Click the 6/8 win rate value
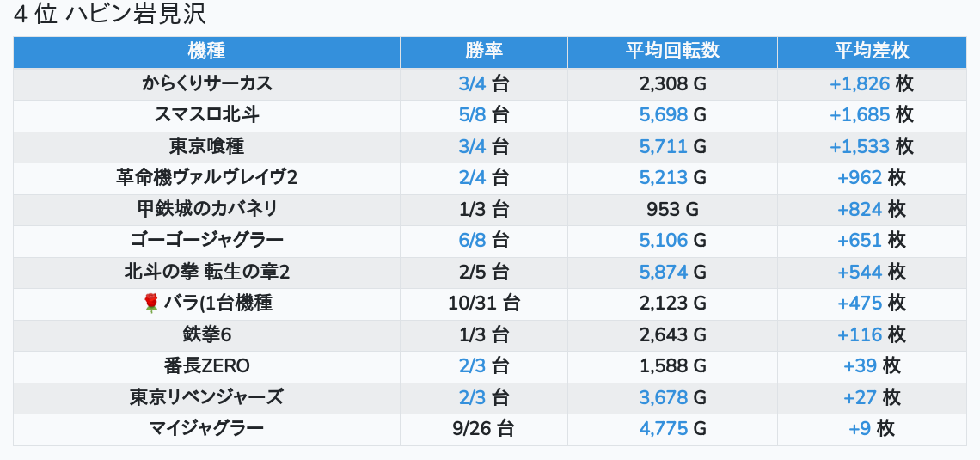Viewport: 980px width, 460px height. [472, 240]
